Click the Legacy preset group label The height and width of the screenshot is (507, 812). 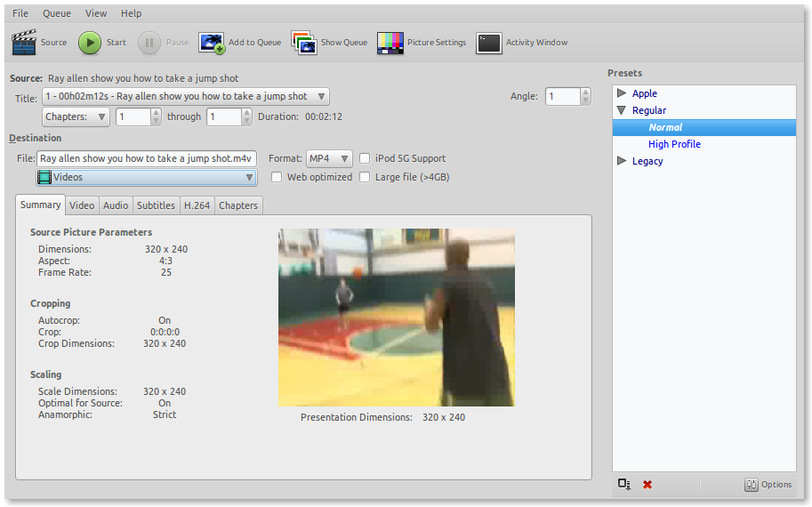(x=647, y=161)
